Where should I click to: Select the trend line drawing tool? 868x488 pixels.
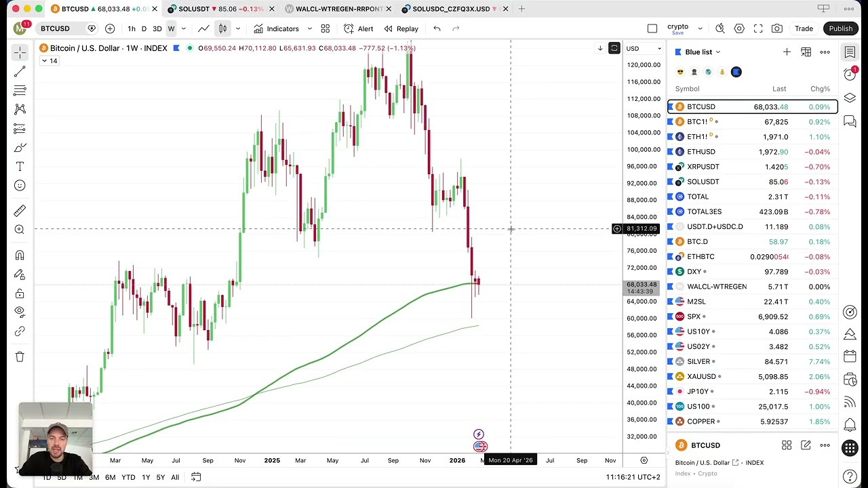click(20, 71)
